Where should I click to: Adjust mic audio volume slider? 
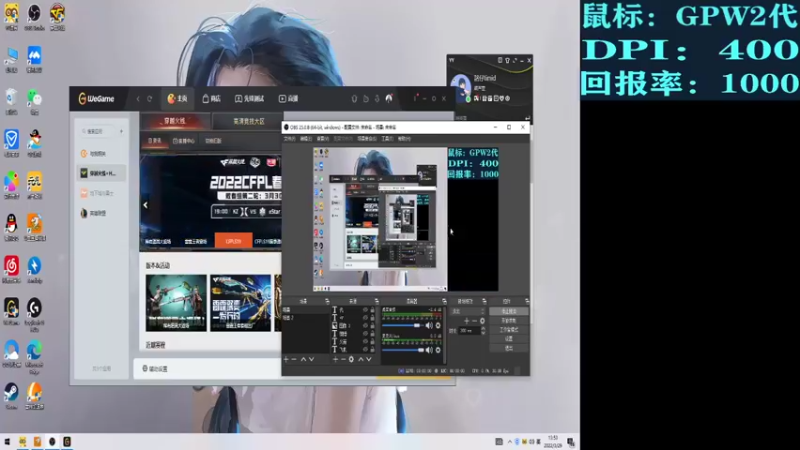point(403,350)
